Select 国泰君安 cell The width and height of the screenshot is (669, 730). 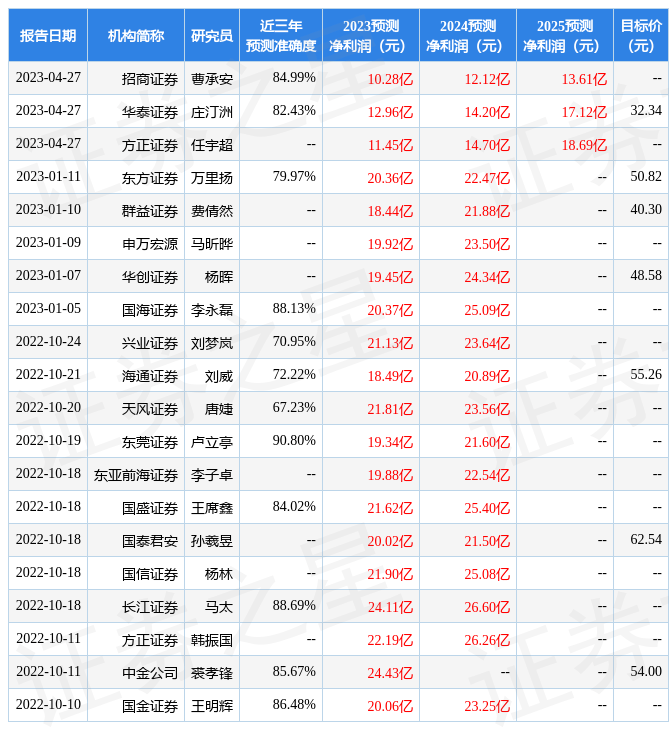(150, 541)
